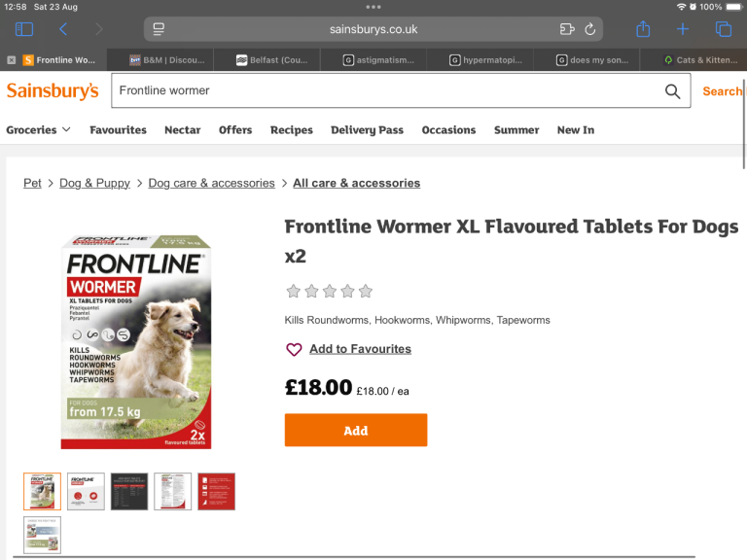This screenshot has height=560, width=747.
Task: Show the tab overview grid
Action: 723,29
